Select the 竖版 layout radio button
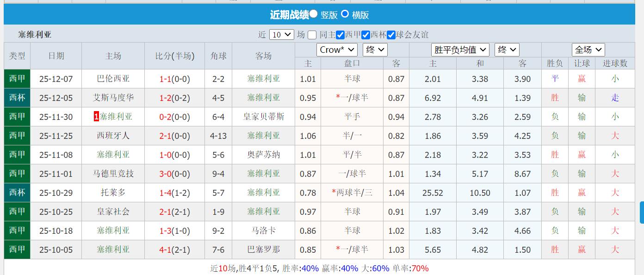 point(313,14)
